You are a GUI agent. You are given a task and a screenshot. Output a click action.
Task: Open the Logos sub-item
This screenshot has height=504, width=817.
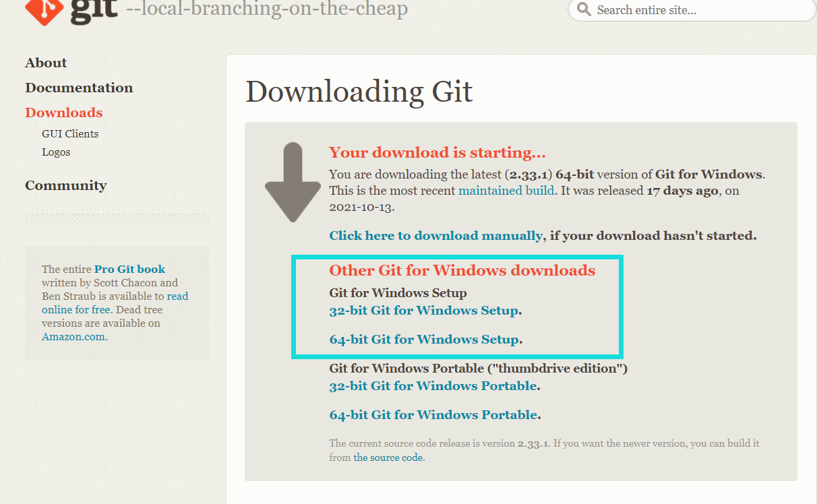click(x=56, y=152)
